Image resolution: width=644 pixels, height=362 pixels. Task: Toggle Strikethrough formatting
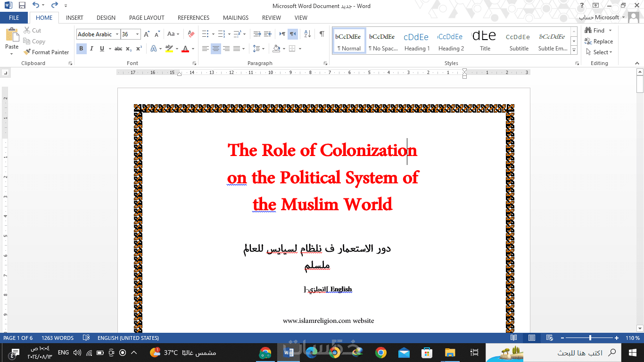tap(118, 49)
